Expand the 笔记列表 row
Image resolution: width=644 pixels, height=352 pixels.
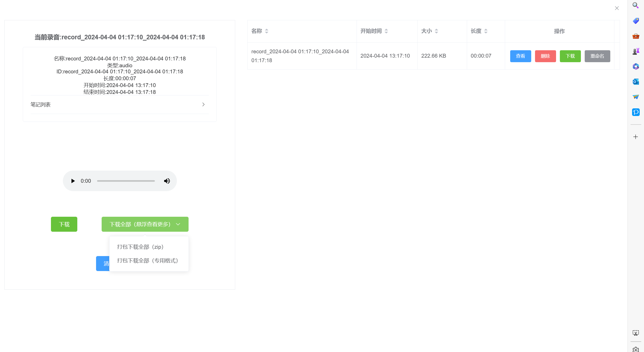point(120,105)
